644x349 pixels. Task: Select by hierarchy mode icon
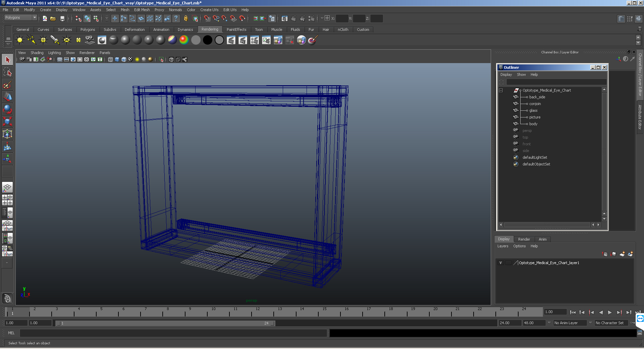(x=78, y=18)
